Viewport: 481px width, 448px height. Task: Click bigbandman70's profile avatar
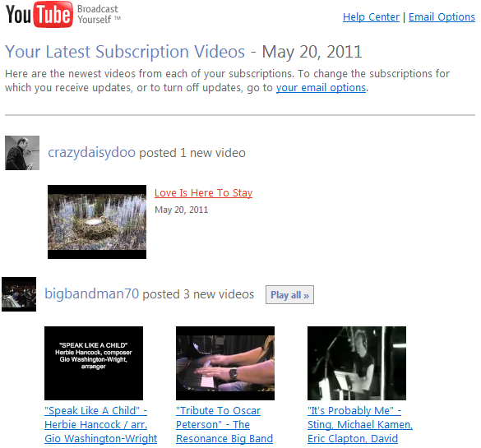[19, 294]
